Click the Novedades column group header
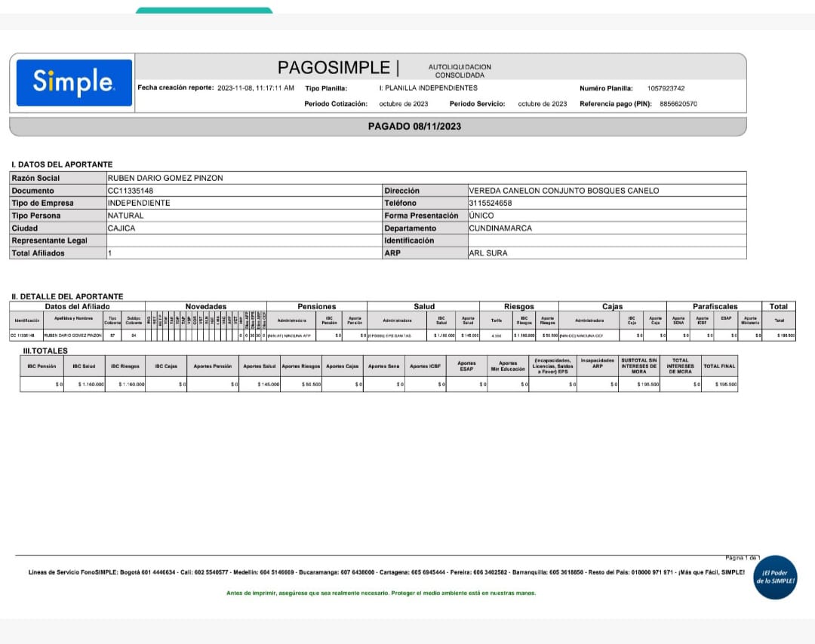The image size is (815, 644). [205, 306]
